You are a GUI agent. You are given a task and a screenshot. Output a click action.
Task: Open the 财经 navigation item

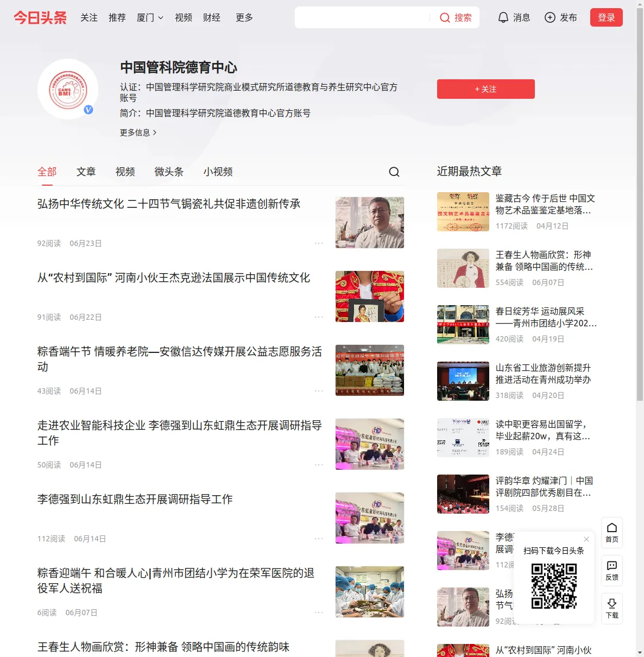[x=212, y=17]
